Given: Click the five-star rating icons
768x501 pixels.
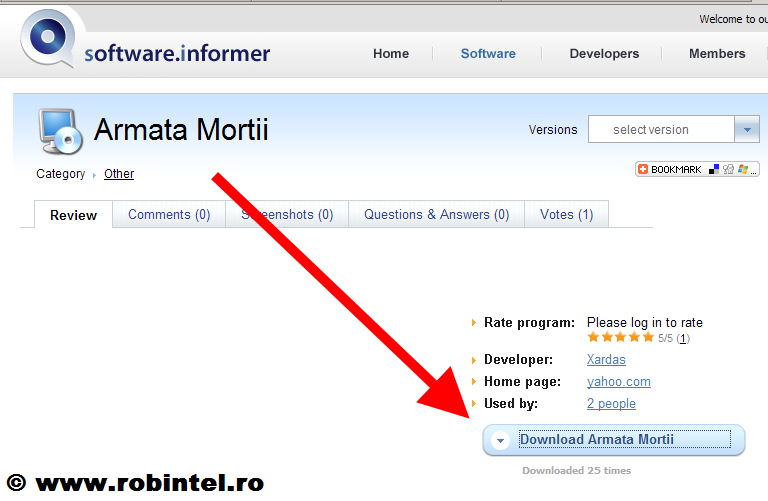Looking at the screenshot, I should tap(621, 337).
